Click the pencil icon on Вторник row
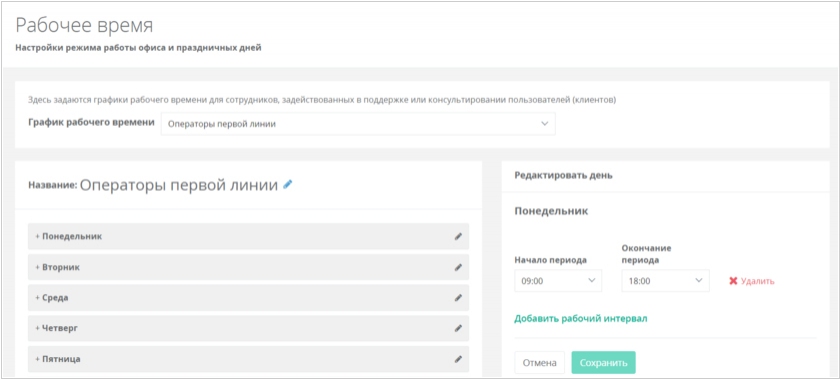Viewport: 840px width, 379px height. coord(458,267)
